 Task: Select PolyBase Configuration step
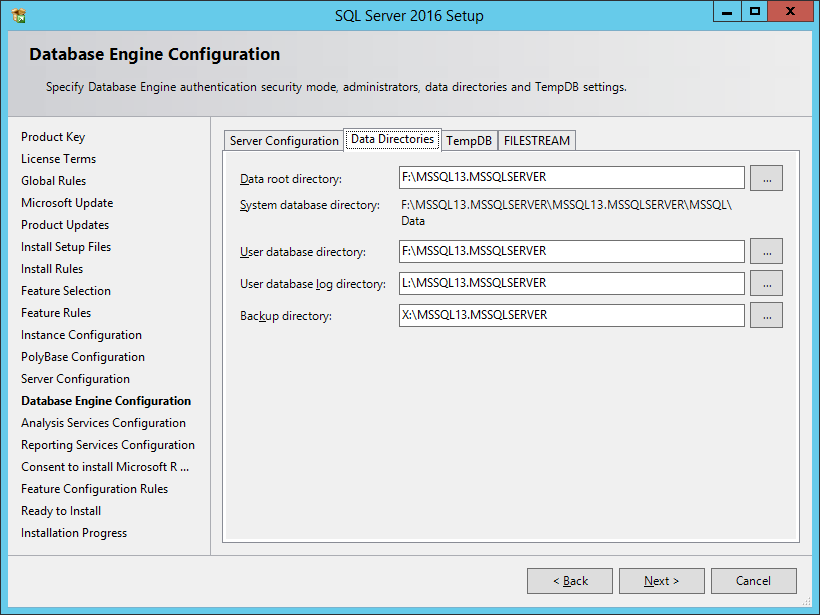[x=82, y=356]
